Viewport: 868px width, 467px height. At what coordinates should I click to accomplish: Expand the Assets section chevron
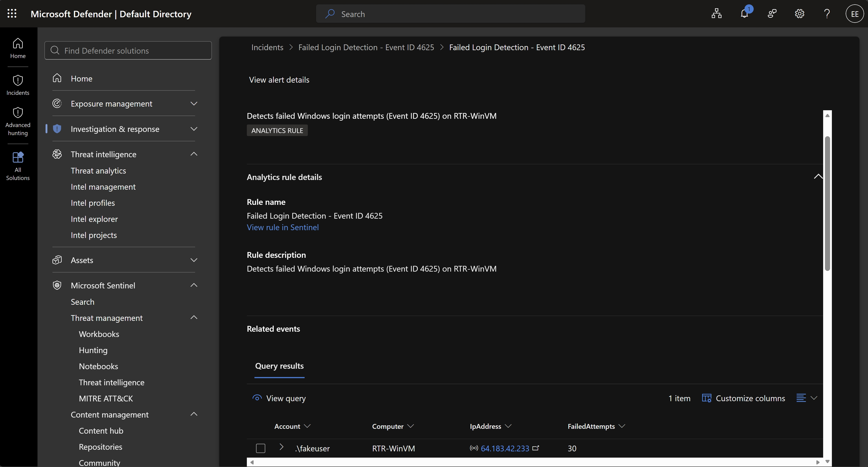tap(194, 260)
